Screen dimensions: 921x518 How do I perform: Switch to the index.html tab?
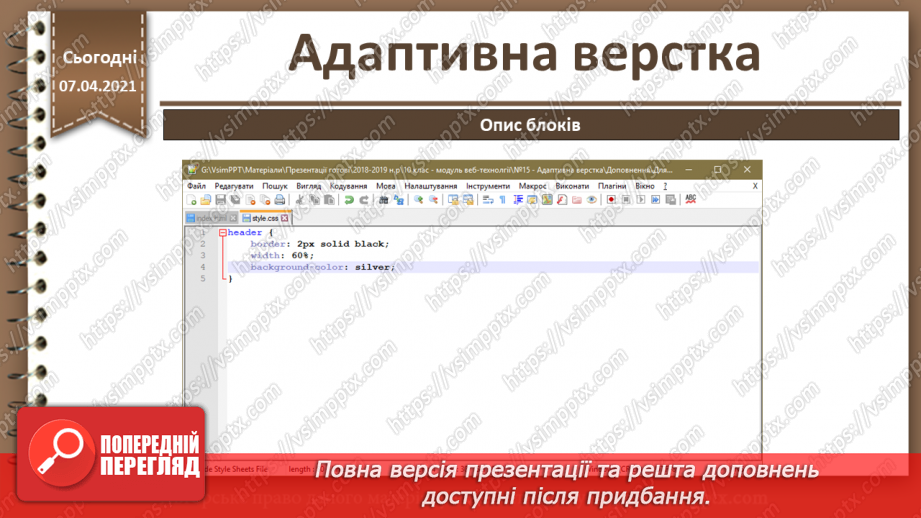210,218
